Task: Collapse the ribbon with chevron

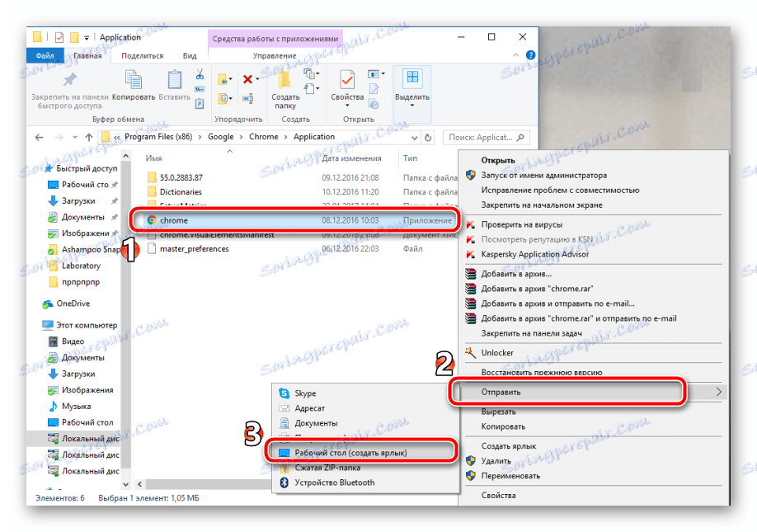Action: pyautogui.click(x=515, y=55)
